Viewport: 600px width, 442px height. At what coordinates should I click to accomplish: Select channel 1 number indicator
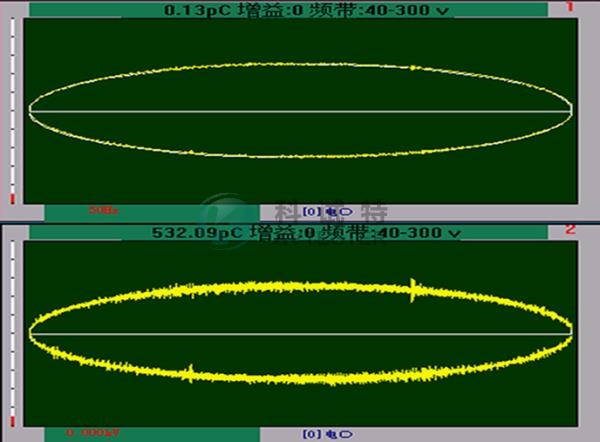(570, 8)
